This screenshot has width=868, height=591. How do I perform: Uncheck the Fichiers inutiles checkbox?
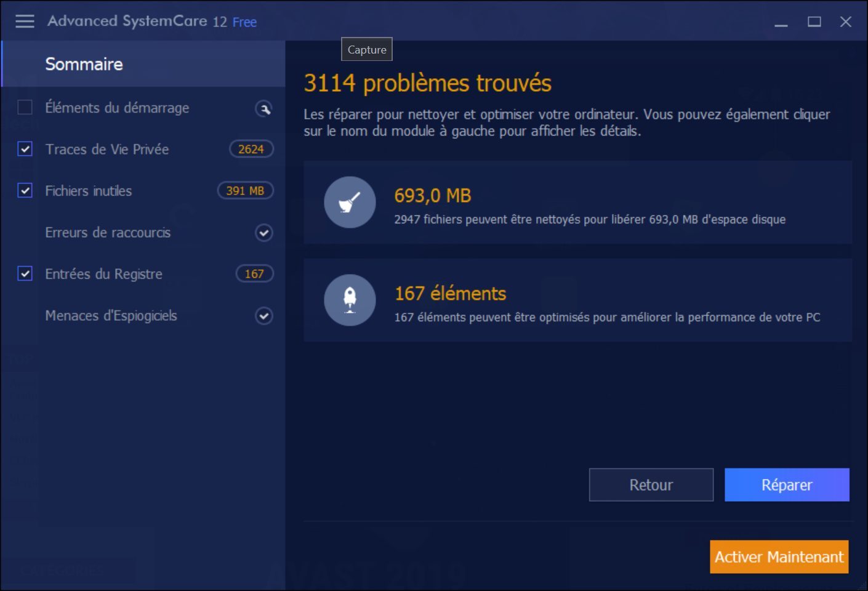[25, 191]
